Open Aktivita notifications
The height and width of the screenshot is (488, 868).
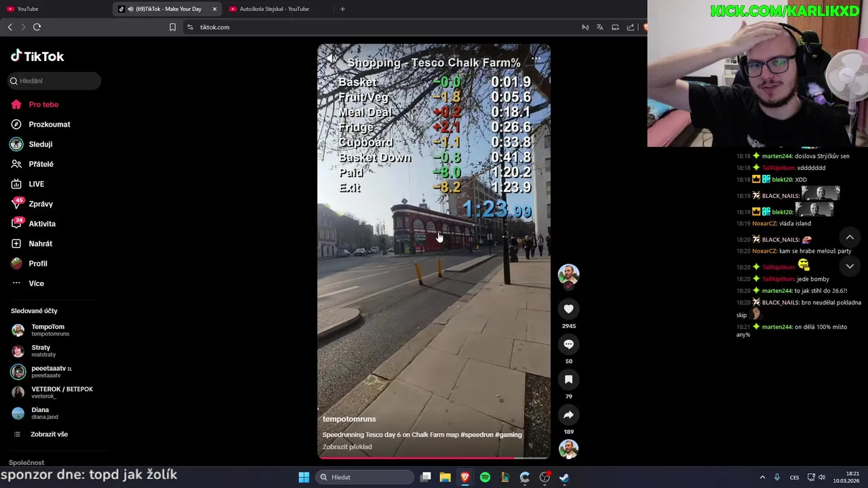coord(42,224)
